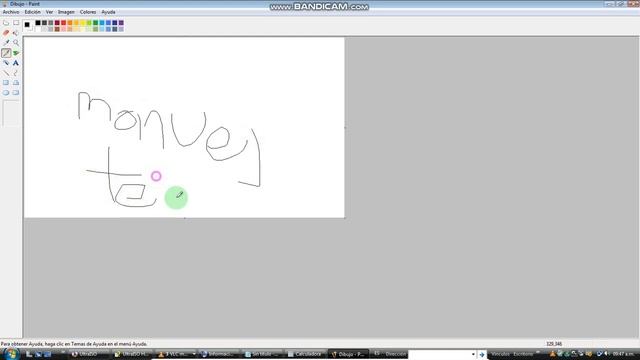Choose the Curve tool

point(16,73)
